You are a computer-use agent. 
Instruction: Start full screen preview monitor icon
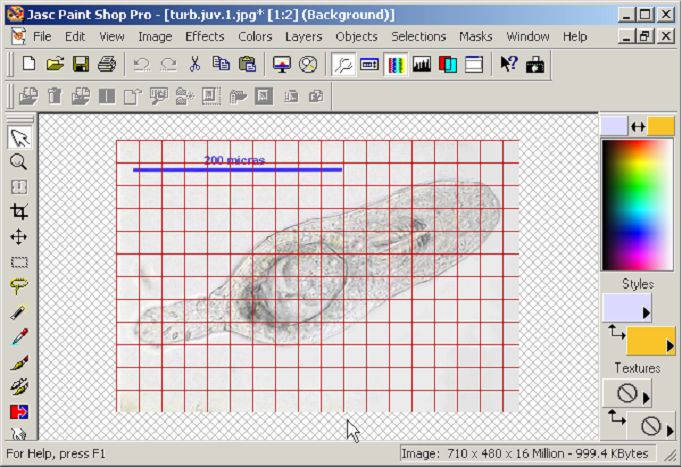pos(282,64)
